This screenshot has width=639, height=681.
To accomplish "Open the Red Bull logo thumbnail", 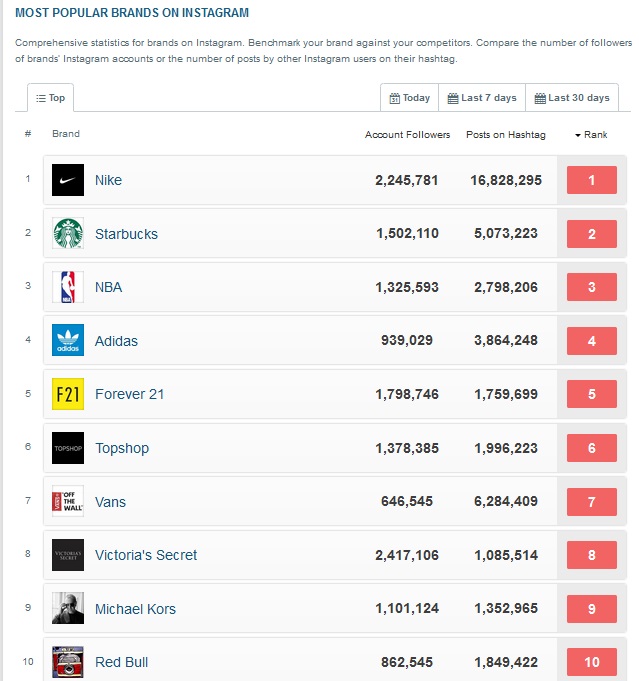I will point(68,662).
